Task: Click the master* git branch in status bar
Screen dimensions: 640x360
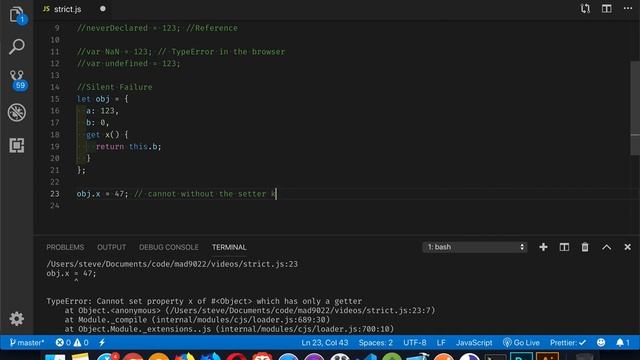Action: pos(27,342)
